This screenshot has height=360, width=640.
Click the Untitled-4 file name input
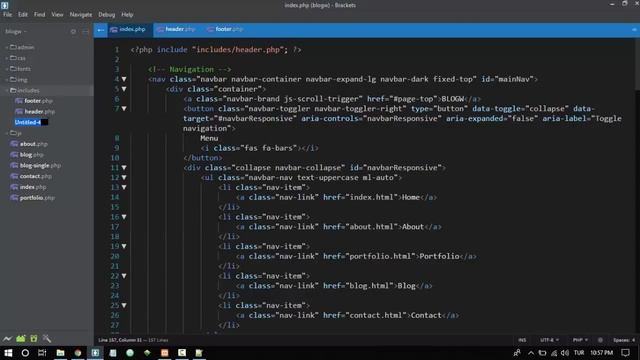pyautogui.click(x=31, y=122)
